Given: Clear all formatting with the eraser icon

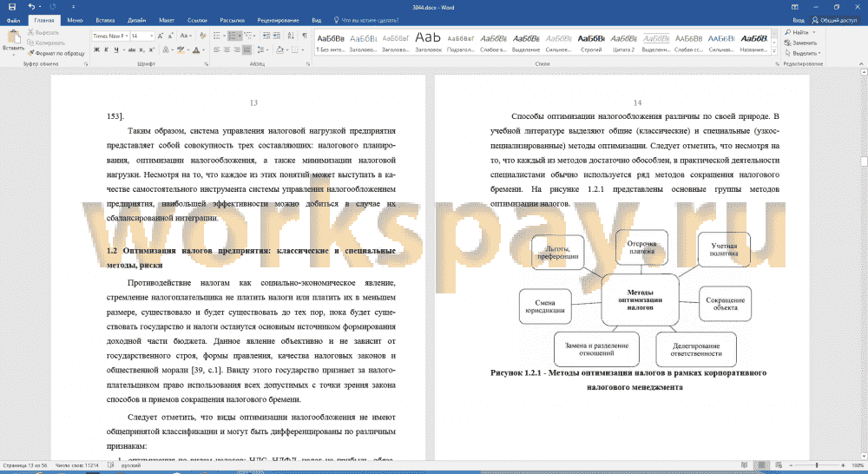Looking at the screenshot, I should (202, 36).
